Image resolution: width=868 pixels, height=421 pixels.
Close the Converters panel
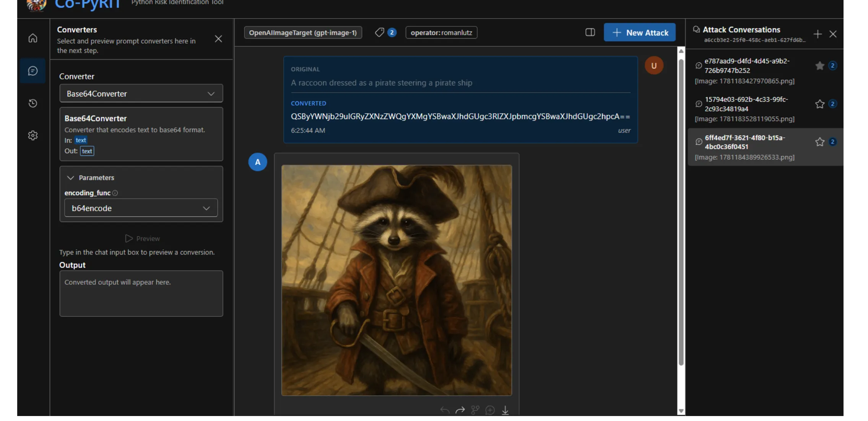(218, 39)
